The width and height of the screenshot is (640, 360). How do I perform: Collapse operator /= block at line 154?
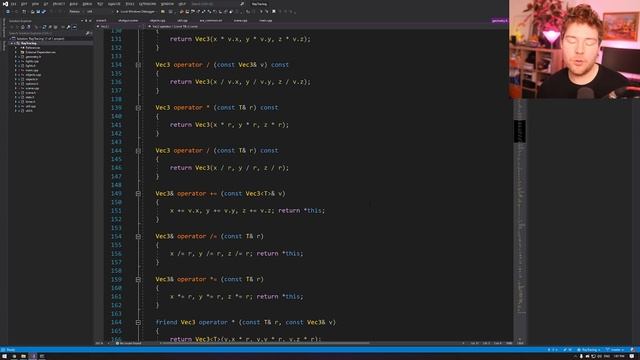click(138, 236)
